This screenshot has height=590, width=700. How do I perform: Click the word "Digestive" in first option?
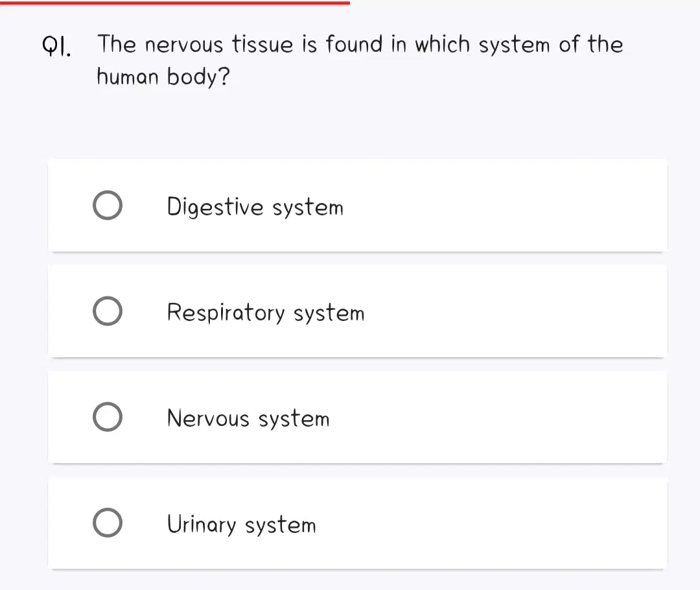click(x=215, y=207)
